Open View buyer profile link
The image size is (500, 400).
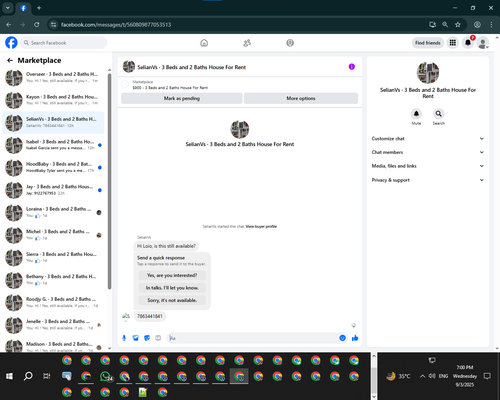tap(261, 226)
